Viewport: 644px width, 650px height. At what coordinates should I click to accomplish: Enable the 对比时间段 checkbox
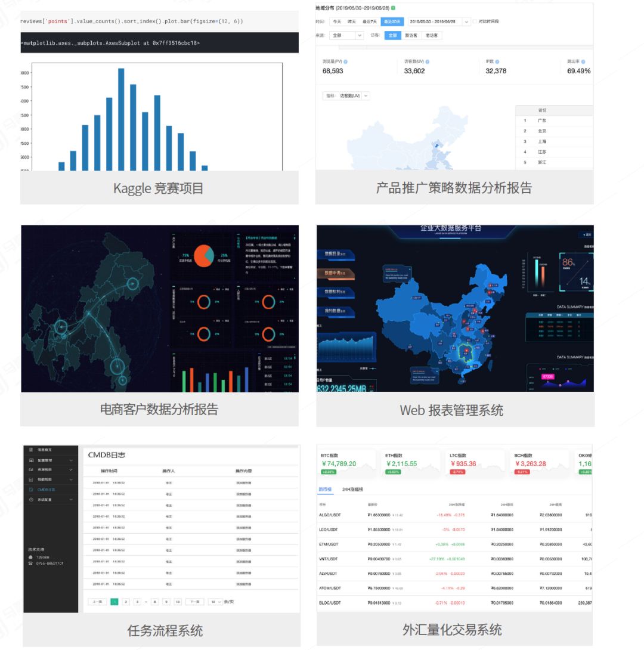click(475, 21)
